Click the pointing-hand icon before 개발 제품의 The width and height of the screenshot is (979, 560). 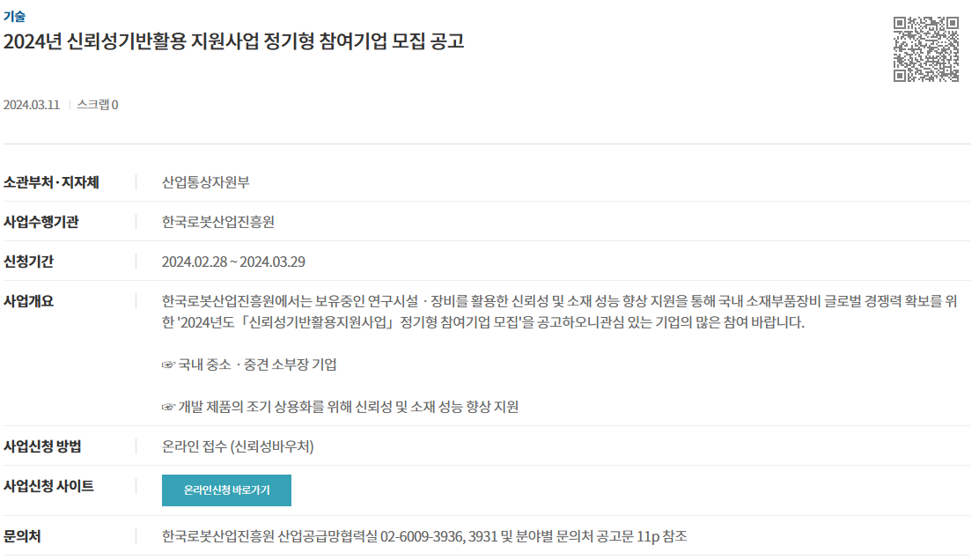pyautogui.click(x=168, y=407)
